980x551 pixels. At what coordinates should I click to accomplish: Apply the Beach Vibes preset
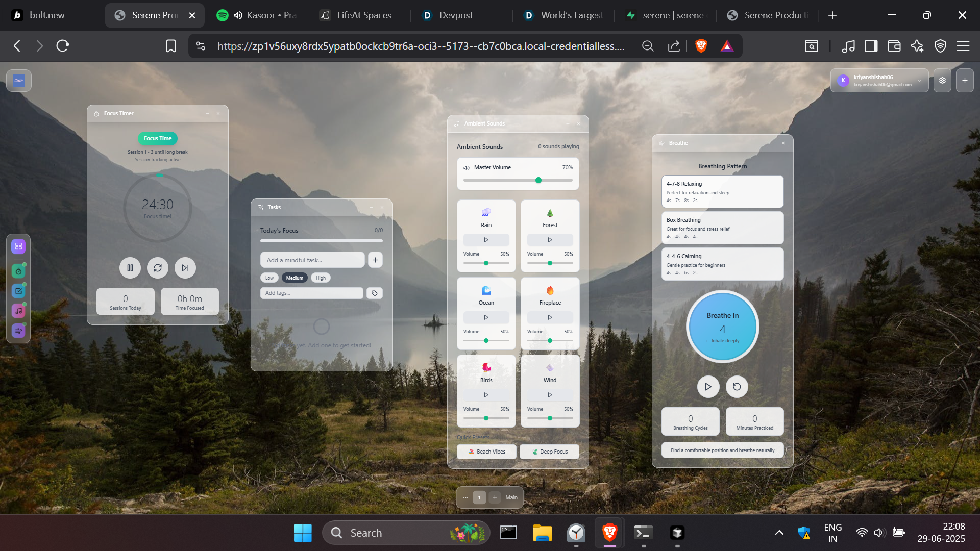[486, 452]
